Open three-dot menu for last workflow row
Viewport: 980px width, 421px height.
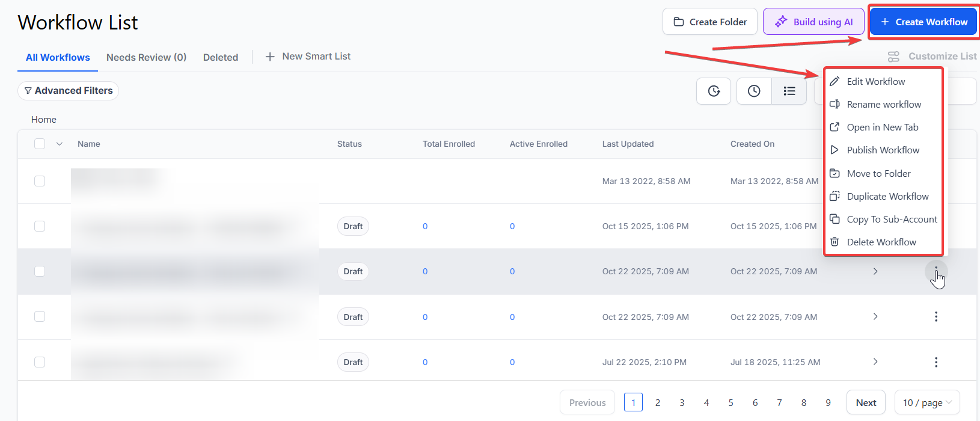pyautogui.click(x=936, y=362)
